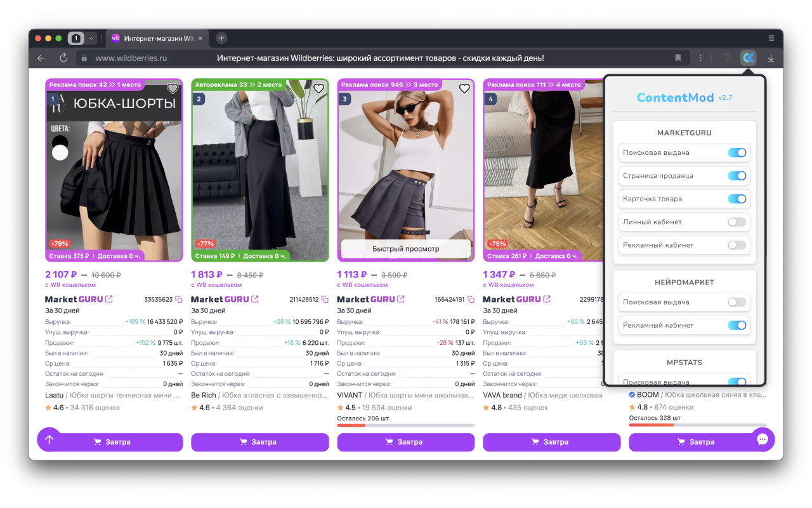812x508 pixels.
Task: Favorite the VIVANT mini skirt with the heart
Action: click(x=464, y=88)
